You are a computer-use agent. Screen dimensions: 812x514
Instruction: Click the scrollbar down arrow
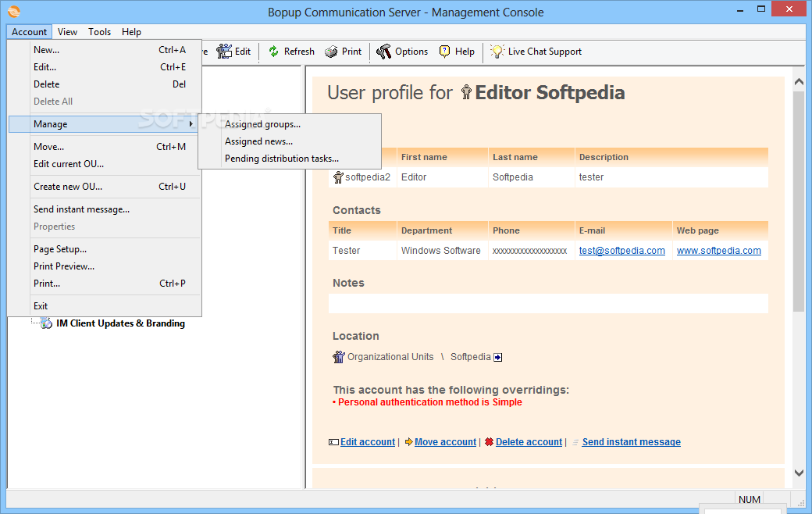pyautogui.click(x=799, y=473)
